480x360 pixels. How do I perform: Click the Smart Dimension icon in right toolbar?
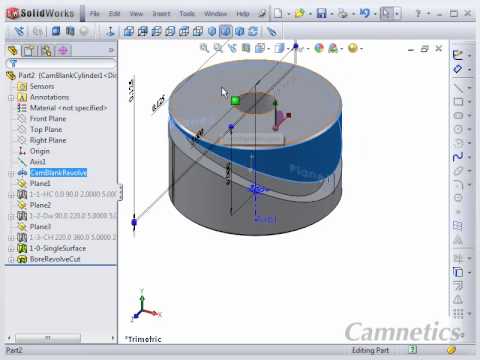[458, 69]
